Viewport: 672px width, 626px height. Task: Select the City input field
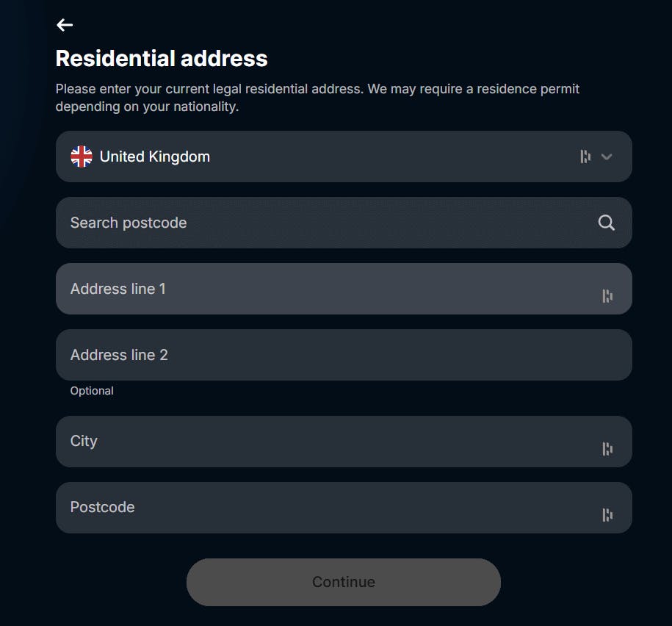click(294, 441)
